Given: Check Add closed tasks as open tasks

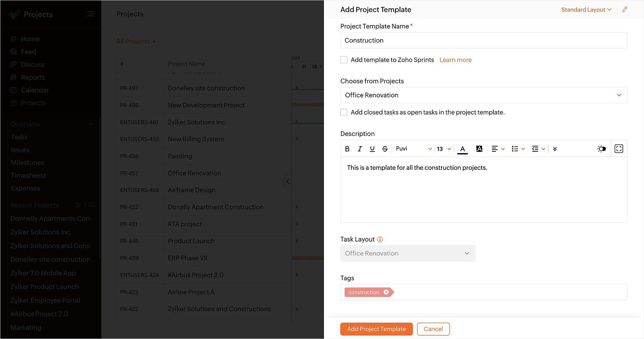Looking at the screenshot, I should (344, 112).
